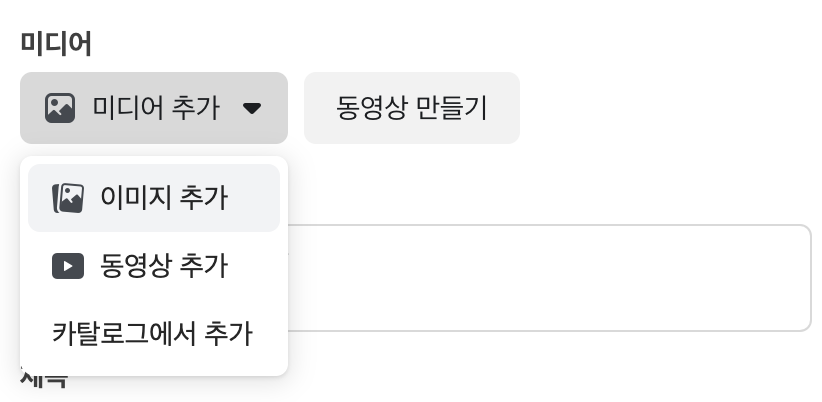
Task: Add a video via 동영상 추가 text
Action: pos(164,266)
